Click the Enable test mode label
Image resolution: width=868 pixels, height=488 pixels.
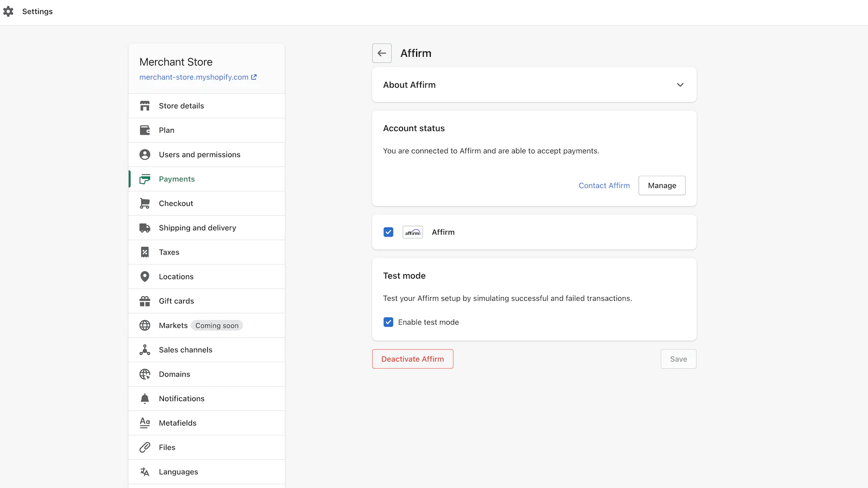[x=429, y=322]
